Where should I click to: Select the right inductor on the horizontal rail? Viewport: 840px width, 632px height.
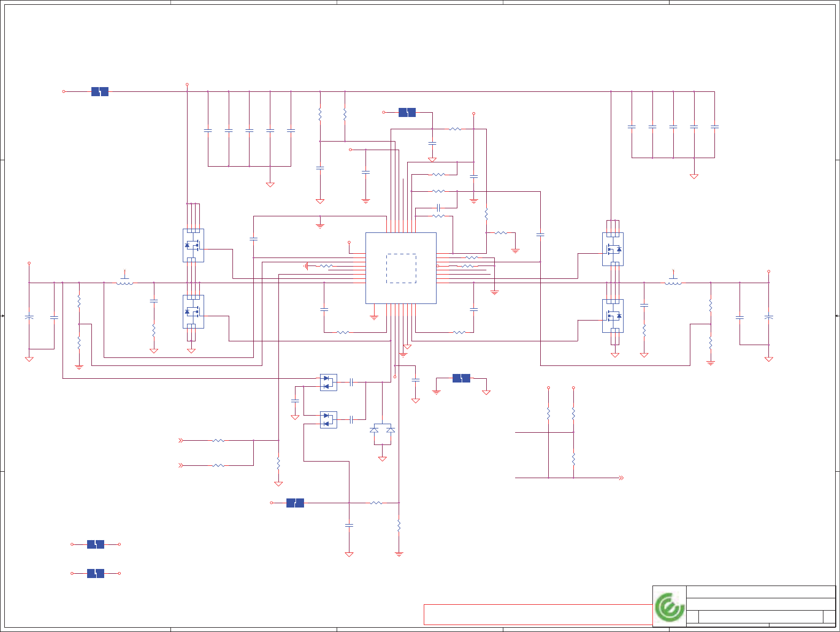673,282
